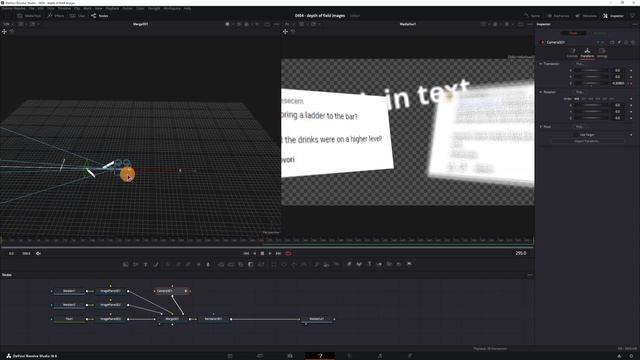
Task: Open Nodes panel options menu
Action: [530, 275]
